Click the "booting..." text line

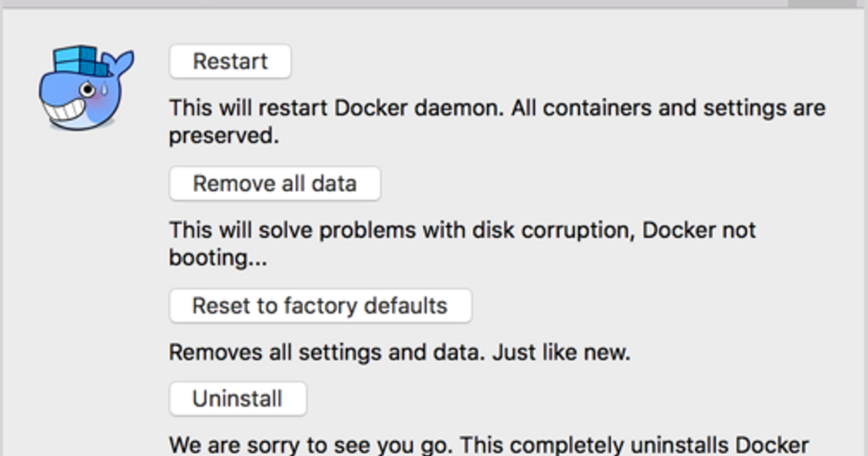218,257
